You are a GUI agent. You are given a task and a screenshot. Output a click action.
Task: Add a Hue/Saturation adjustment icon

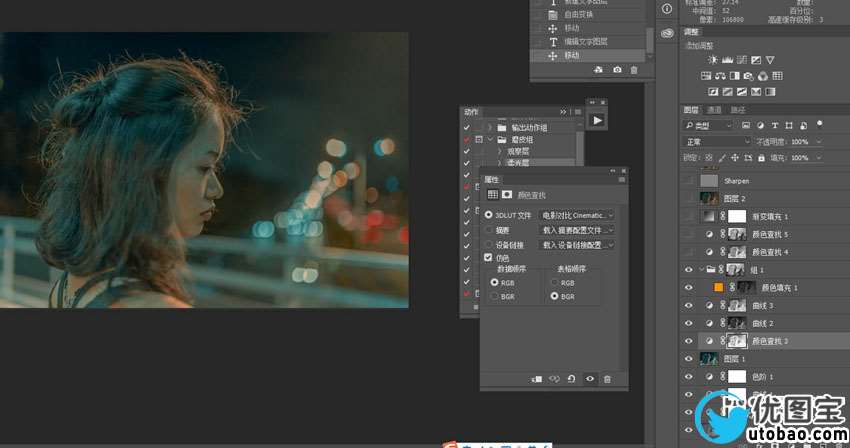[x=706, y=76]
